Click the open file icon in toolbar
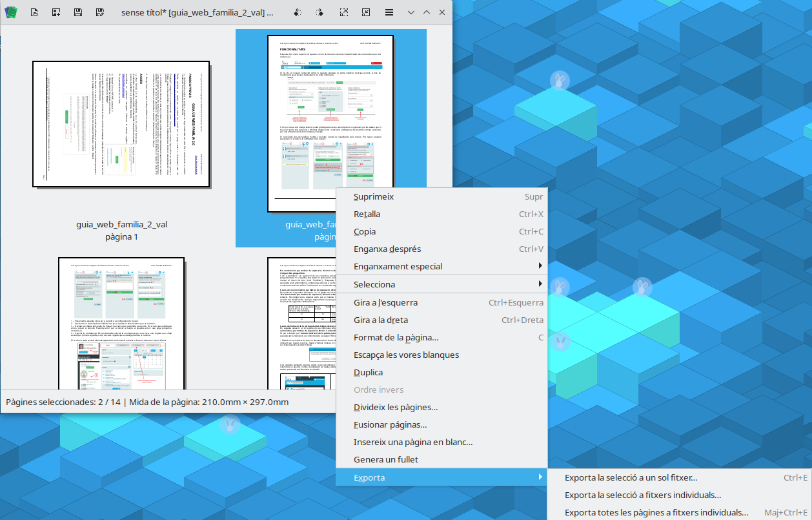This screenshot has height=520, width=812. point(35,12)
